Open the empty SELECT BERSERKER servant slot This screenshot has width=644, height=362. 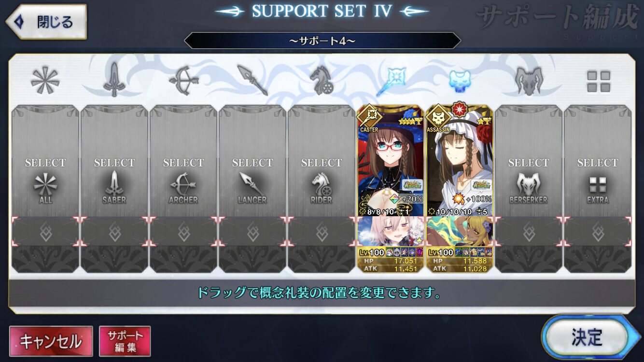tap(529, 162)
